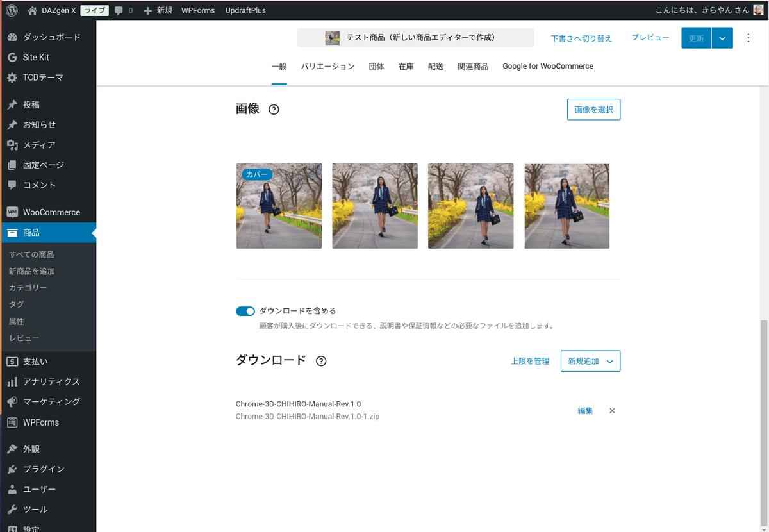Switch to the 配送 tab
The width and height of the screenshot is (769, 532).
[x=436, y=66]
